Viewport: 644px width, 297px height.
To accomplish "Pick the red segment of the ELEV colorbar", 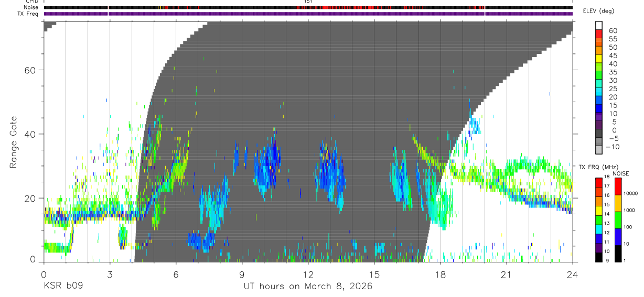I will pos(599,34).
